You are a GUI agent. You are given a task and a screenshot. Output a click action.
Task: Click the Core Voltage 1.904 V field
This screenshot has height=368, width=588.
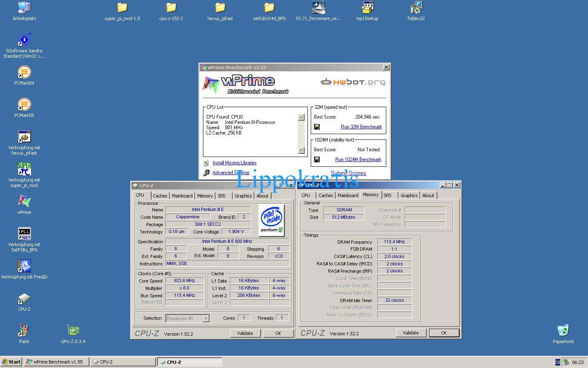click(x=236, y=231)
